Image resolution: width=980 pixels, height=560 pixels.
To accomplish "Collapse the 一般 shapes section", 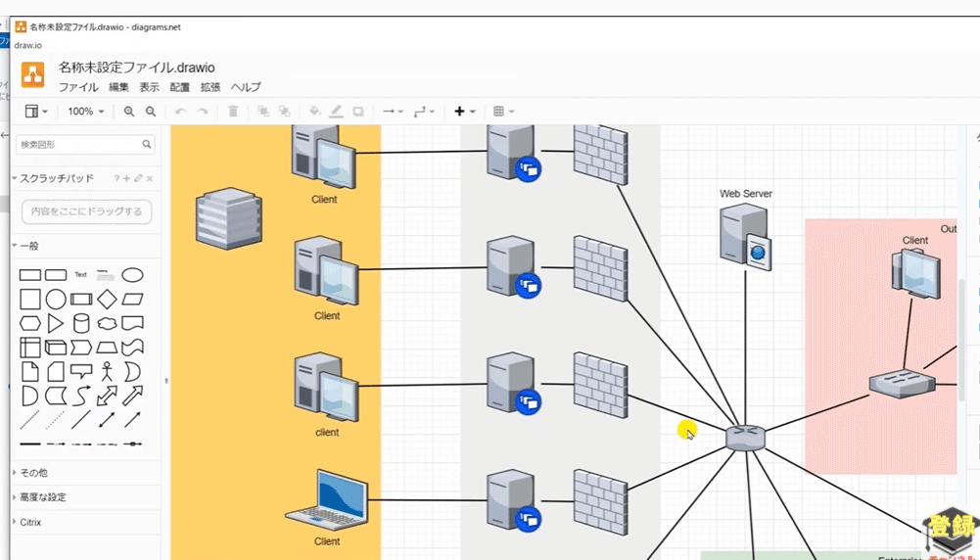I will click(x=25, y=247).
